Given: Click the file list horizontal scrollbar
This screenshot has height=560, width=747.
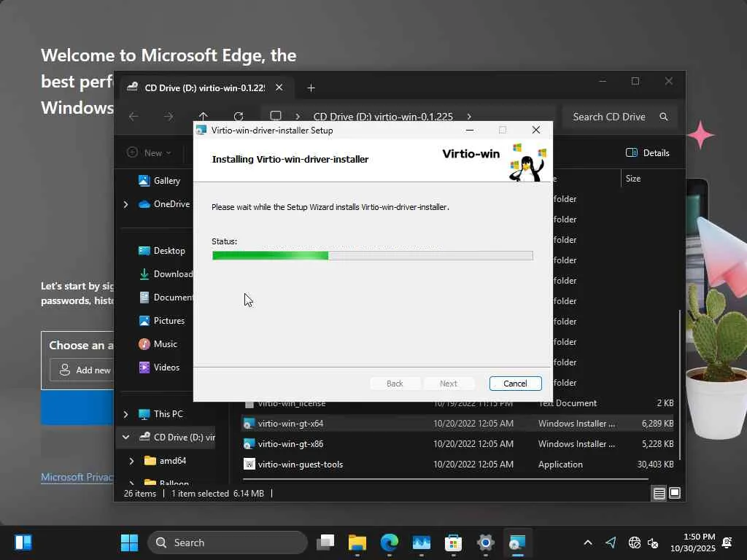Looking at the screenshot, I should [x=446, y=479].
